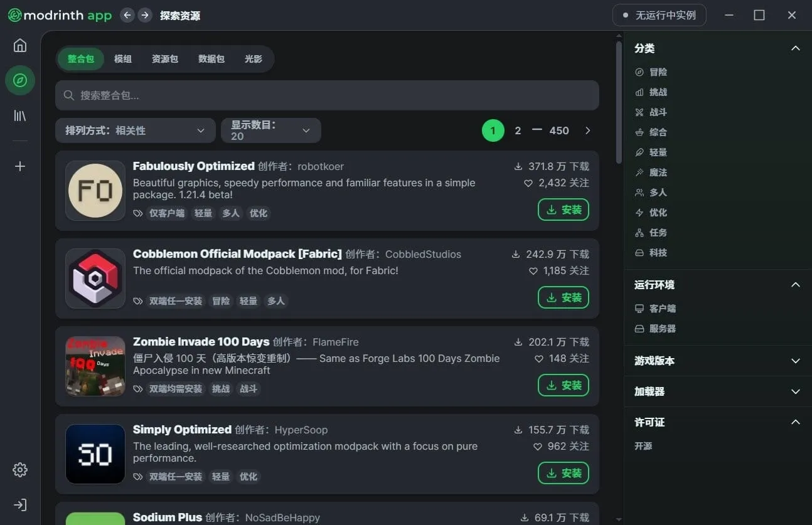Switch to the 资源包 tab
The height and width of the screenshot is (525, 812).
pos(165,59)
